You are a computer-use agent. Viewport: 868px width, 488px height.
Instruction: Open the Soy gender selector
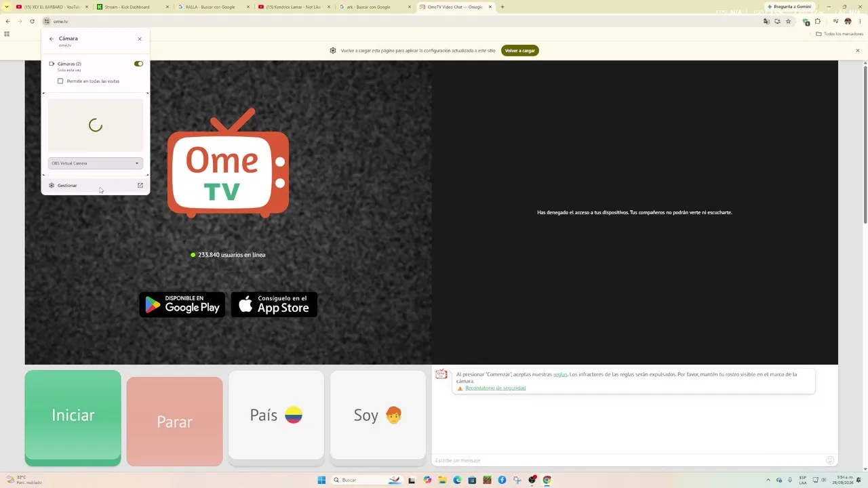pyautogui.click(x=378, y=416)
